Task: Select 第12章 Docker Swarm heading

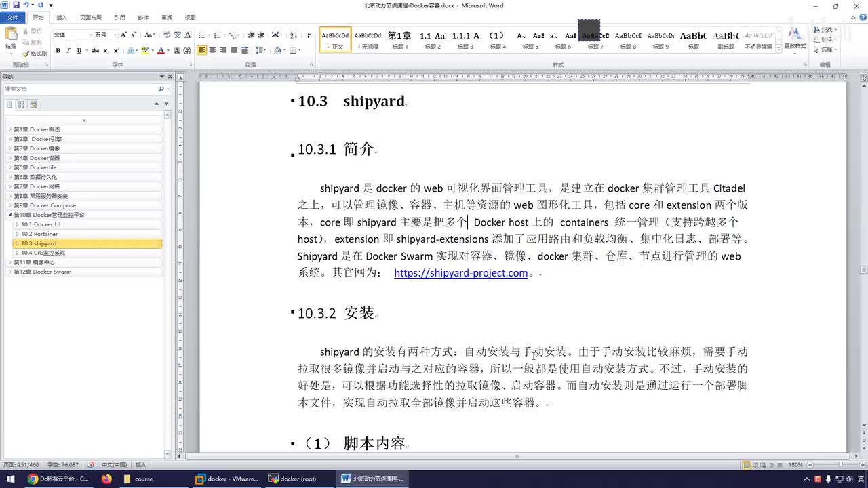Action: 42,272
